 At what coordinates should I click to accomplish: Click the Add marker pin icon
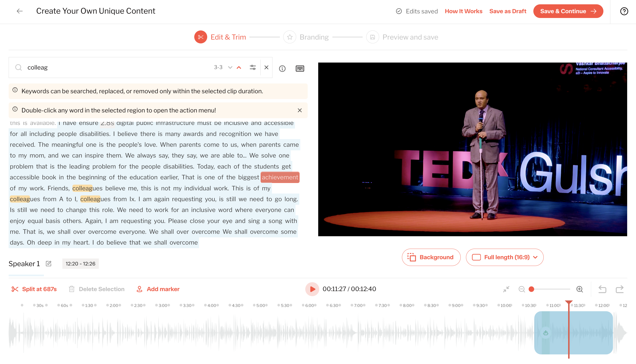(x=140, y=289)
